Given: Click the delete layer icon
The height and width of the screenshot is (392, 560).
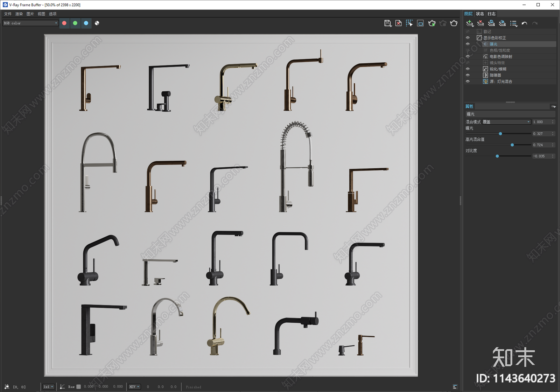Looking at the screenshot, I should pos(481,23).
